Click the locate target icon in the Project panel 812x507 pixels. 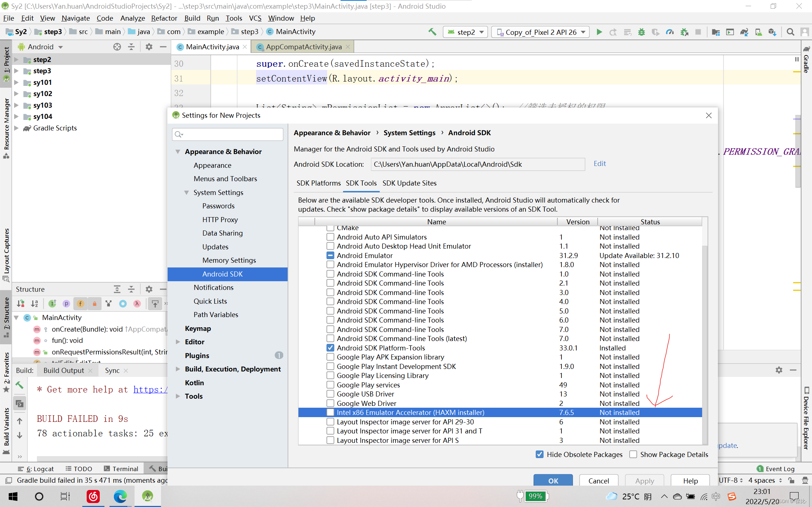[117, 47]
